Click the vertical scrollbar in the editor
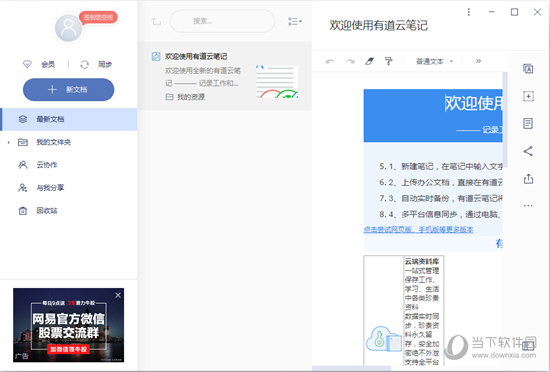 click(505, 119)
